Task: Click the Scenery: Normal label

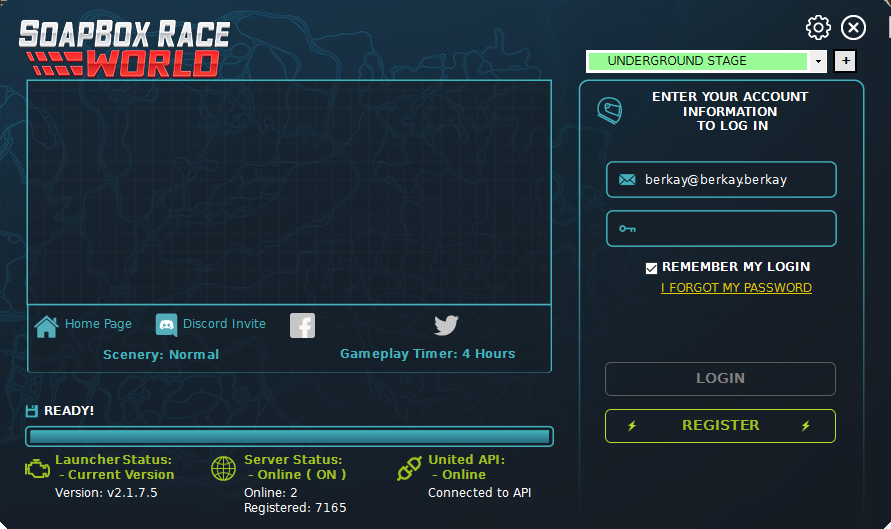Action: pyautogui.click(x=161, y=355)
